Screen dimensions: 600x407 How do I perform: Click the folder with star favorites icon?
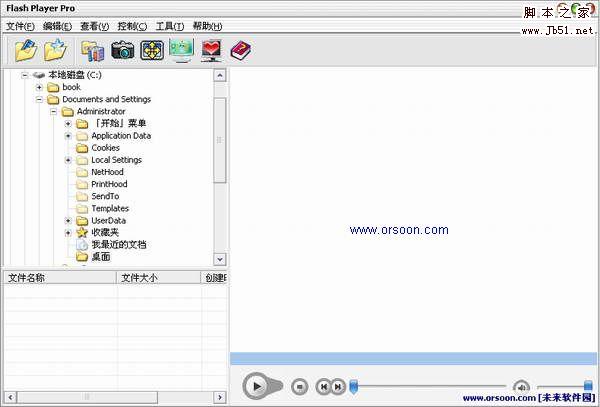click(55, 50)
